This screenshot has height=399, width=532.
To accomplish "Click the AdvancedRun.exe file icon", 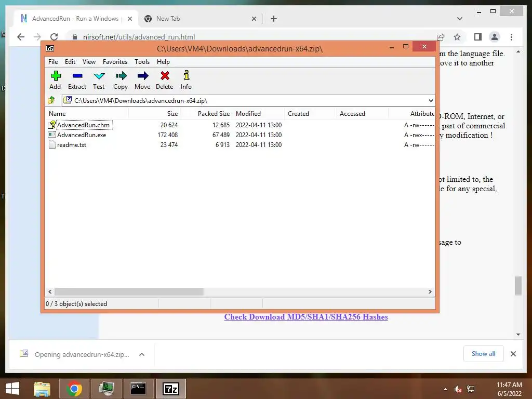I will click(51, 135).
